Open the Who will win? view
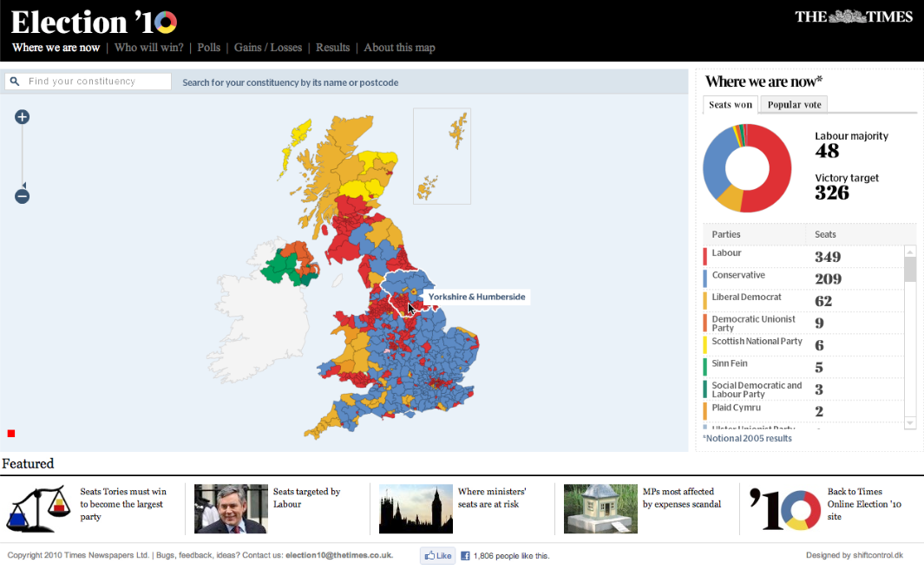Screen dimensions: 924x569 pos(149,48)
